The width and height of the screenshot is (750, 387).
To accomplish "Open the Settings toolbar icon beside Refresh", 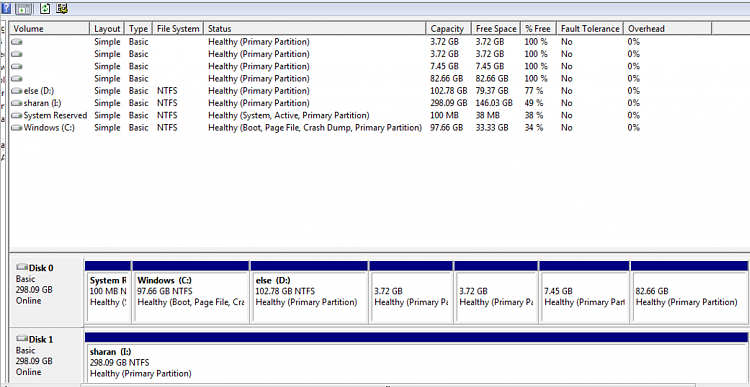I will (x=62, y=8).
